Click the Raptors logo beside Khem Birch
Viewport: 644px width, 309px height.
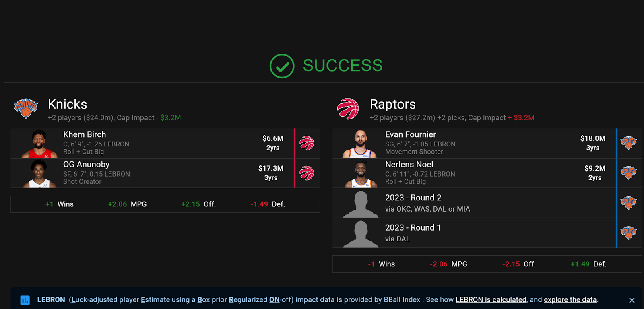[307, 143]
